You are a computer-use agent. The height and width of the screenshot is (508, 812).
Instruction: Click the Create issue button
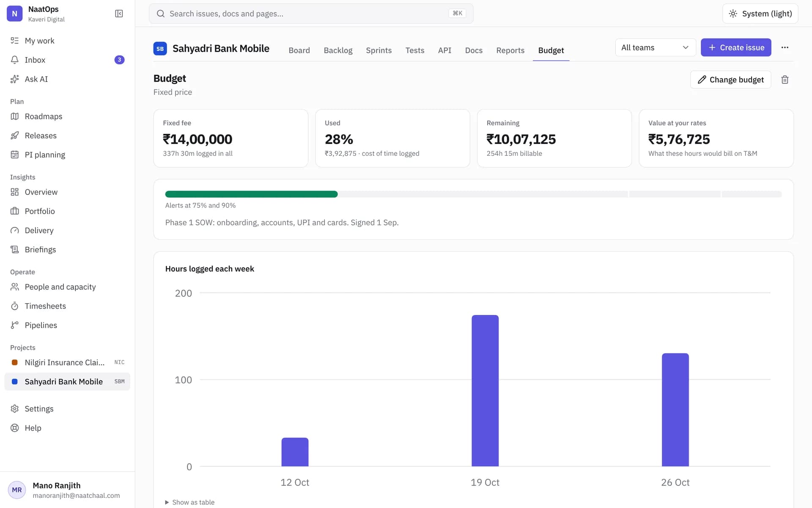click(x=736, y=47)
